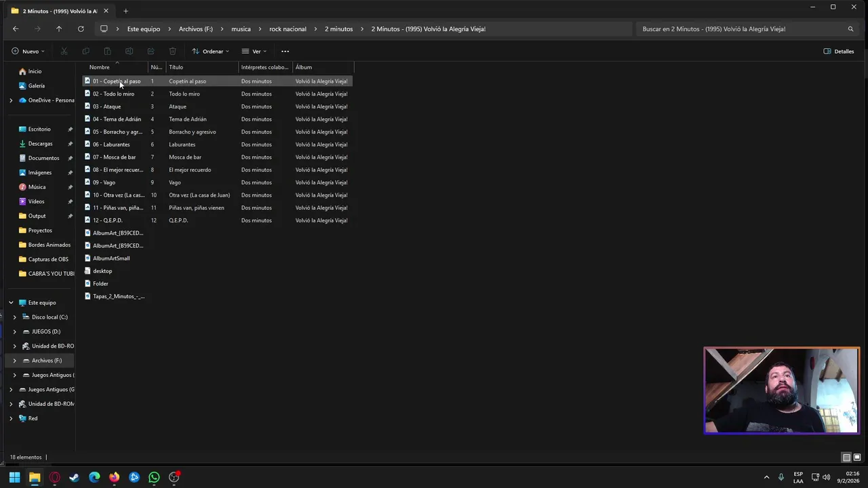
Task: Select the 'desktop' file
Action: pos(102,271)
